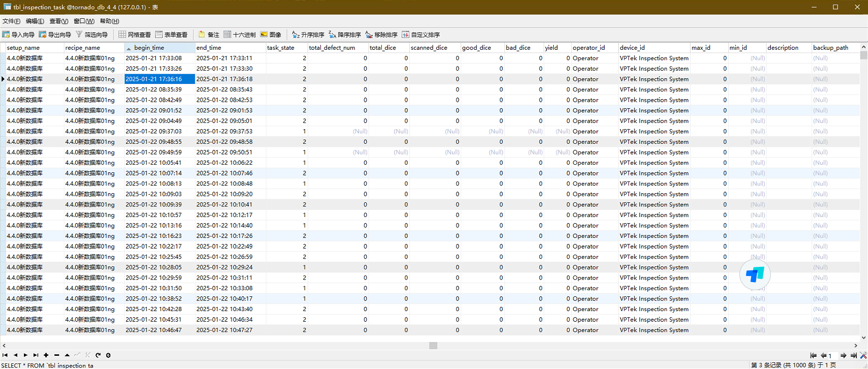Viewport: 868px width, 369px height.
Task: Select begin_time cell 2025-01-21 17:33:08
Action: tap(160, 58)
